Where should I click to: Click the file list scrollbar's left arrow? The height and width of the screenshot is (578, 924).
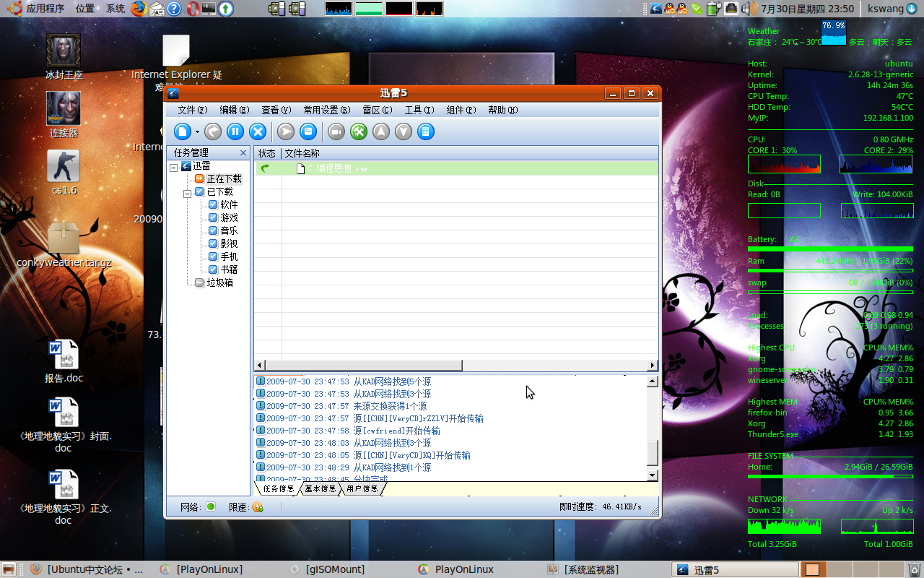pos(260,366)
